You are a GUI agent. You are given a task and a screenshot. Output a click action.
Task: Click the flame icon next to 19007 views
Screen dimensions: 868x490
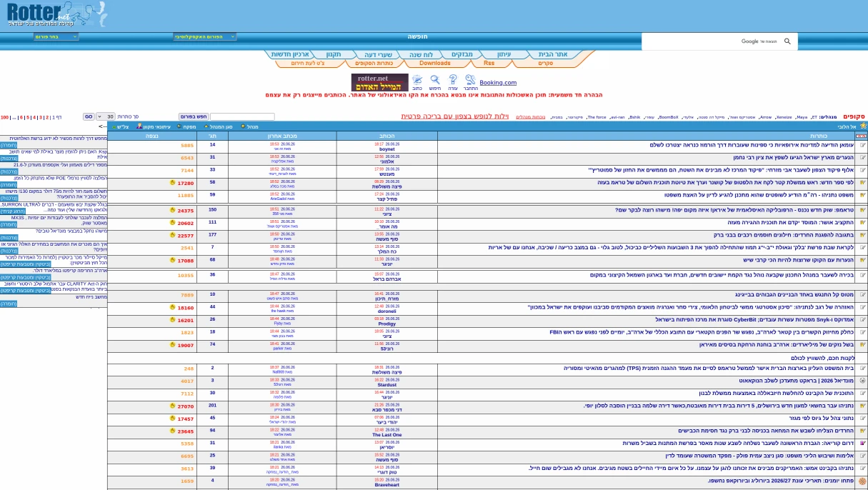[172, 345]
